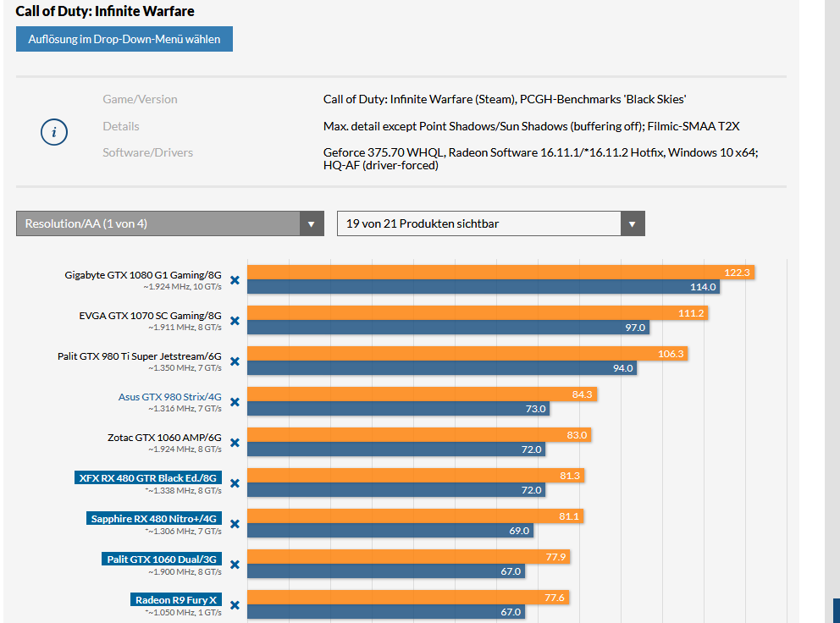The height and width of the screenshot is (623, 840).
Task: Select highlighted XFX RX 480 GTR Black Ed./8G
Action: pyautogui.click(x=148, y=477)
